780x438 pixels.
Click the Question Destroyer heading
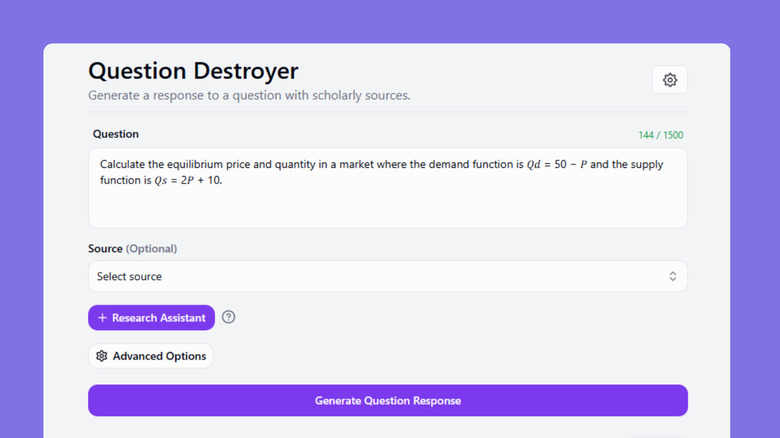[x=193, y=71]
